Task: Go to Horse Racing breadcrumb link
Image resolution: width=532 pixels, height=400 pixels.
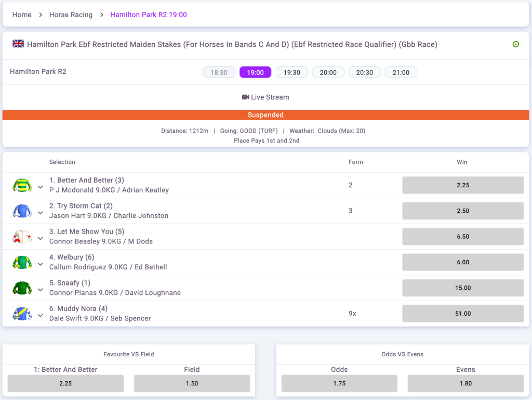Action: (x=71, y=15)
